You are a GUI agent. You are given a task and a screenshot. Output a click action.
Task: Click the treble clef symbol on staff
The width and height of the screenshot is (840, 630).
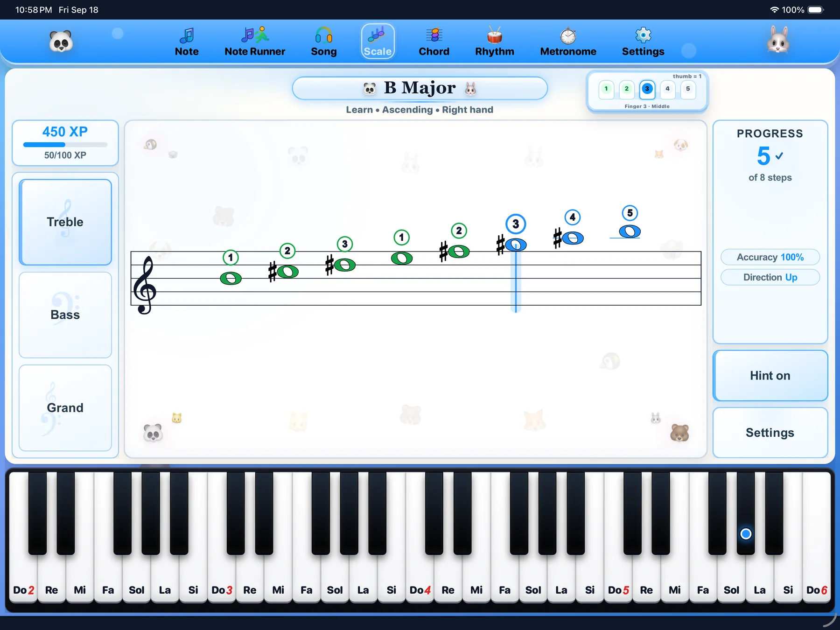pyautogui.click(x=144, y=285)
